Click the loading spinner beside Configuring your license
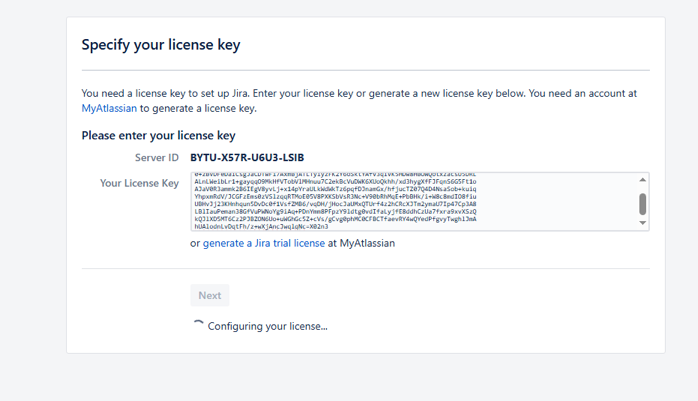 pyautogui.click(x=198, y=325)
